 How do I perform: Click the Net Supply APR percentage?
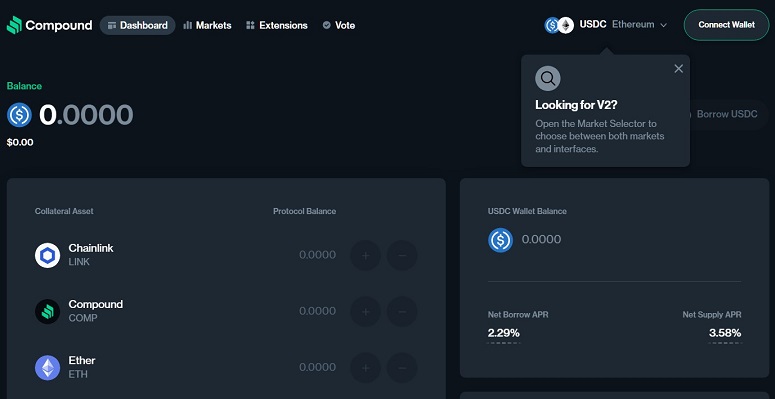725,333
